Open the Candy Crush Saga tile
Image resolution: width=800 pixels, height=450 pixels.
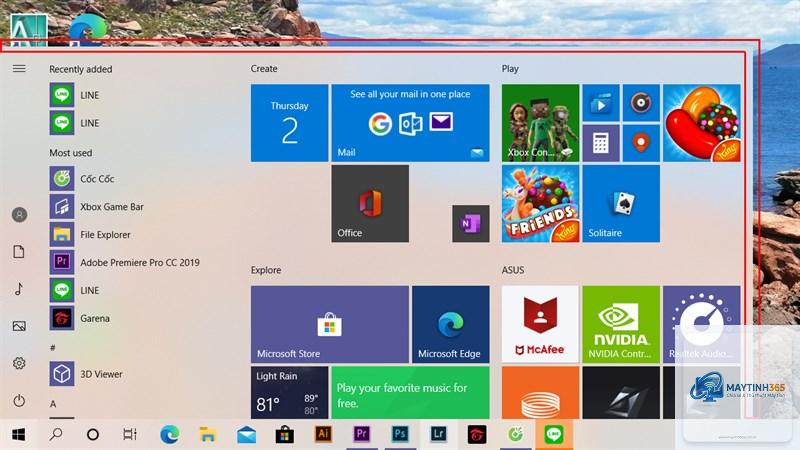click(x=702, y=123)
